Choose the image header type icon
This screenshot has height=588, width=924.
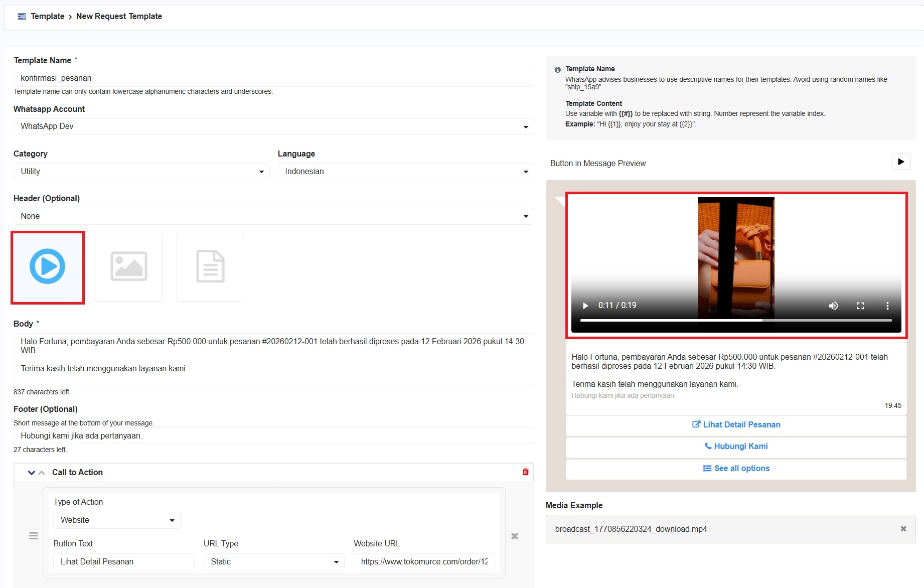pyautogui.click(x=129, y=267)
